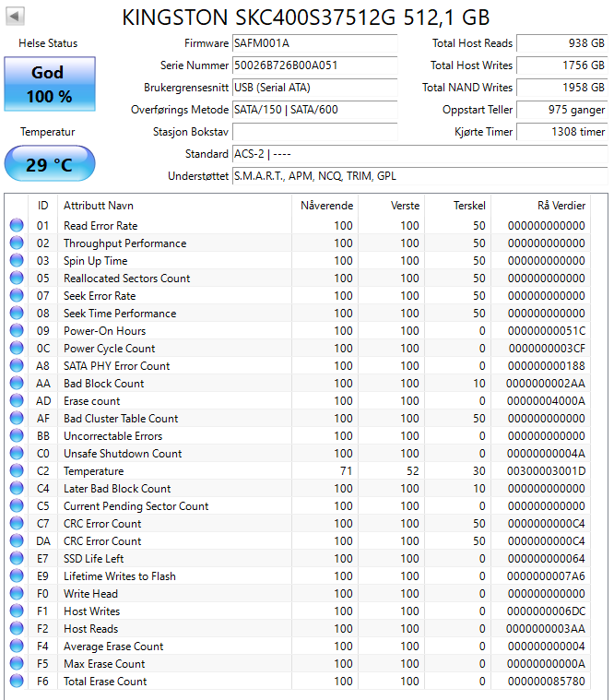This screenshot has width=614, height=700.
Task: Click the status orb for Bad Cluster Table Count
Action: click(x=17, y=419)
